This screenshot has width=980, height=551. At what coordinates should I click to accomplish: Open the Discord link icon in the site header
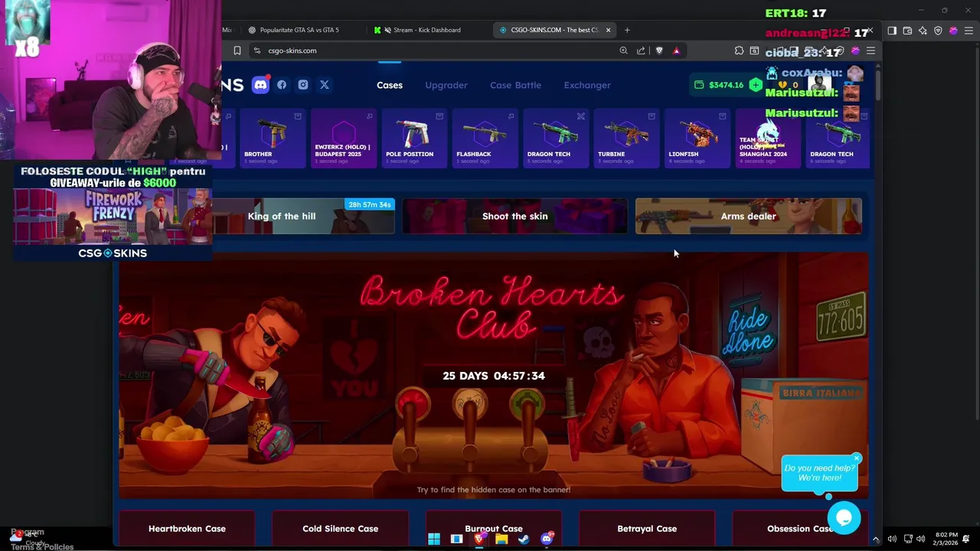pos(260,85)
